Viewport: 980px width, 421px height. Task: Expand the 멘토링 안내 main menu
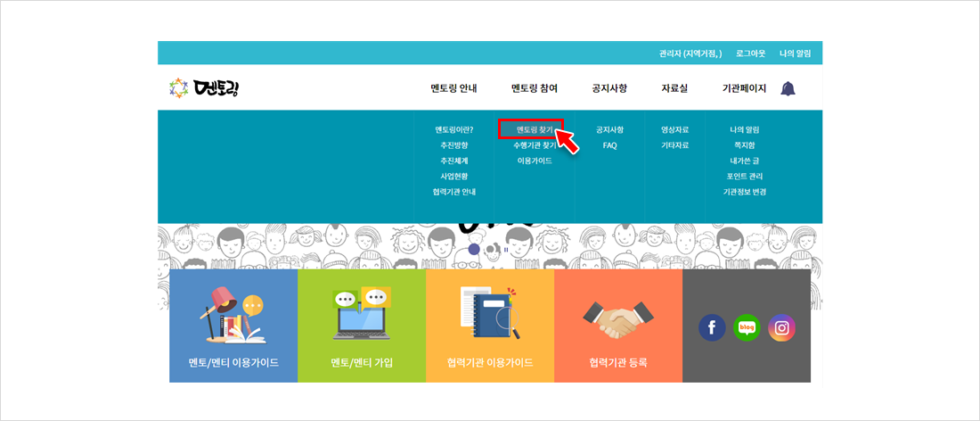[453, 88]
